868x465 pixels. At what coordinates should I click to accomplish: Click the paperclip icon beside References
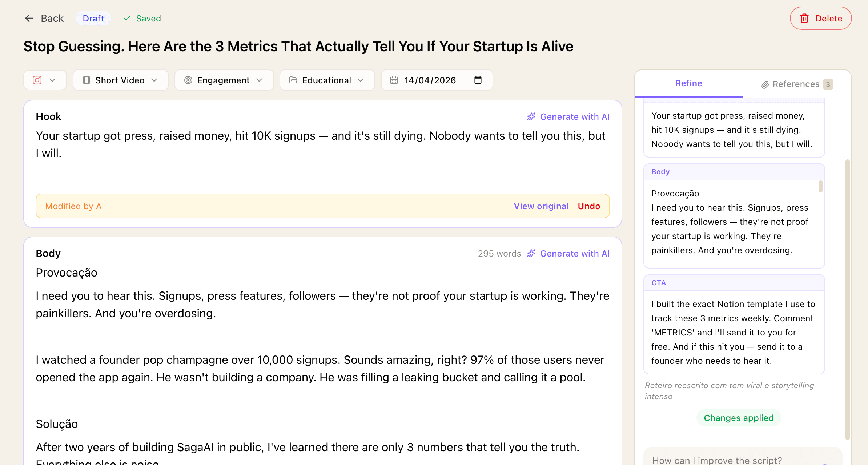click(765, 84)
